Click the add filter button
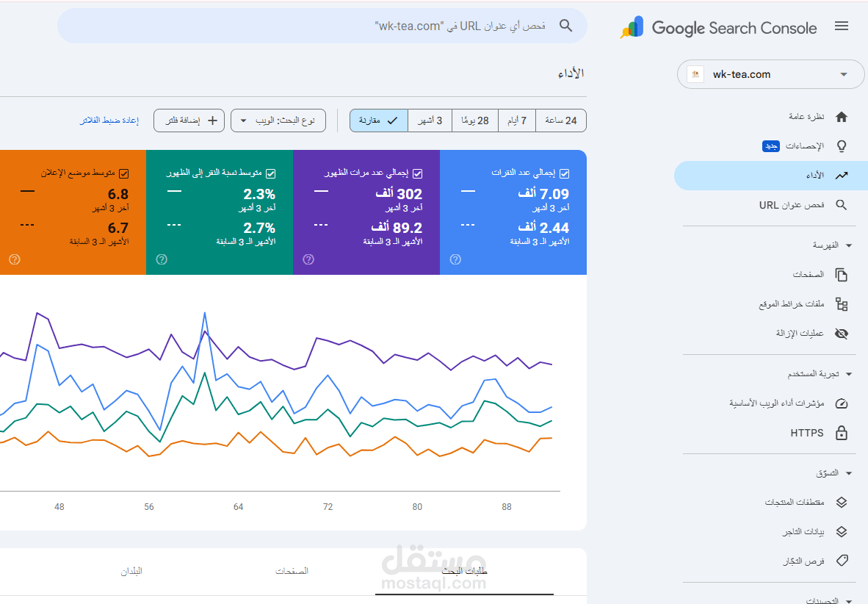The width and height of the screenshot is (868, 604). 189,120
